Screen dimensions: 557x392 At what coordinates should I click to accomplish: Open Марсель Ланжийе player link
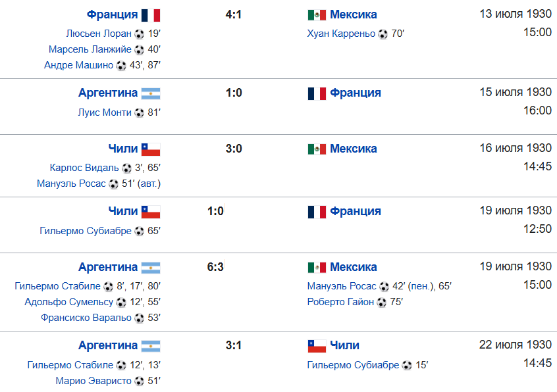(x=90, y=49)
